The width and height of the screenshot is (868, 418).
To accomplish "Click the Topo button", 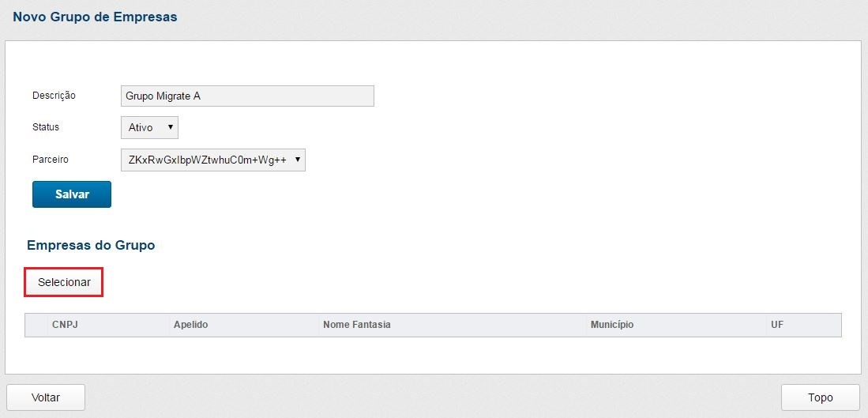I will tap(820, 397).
